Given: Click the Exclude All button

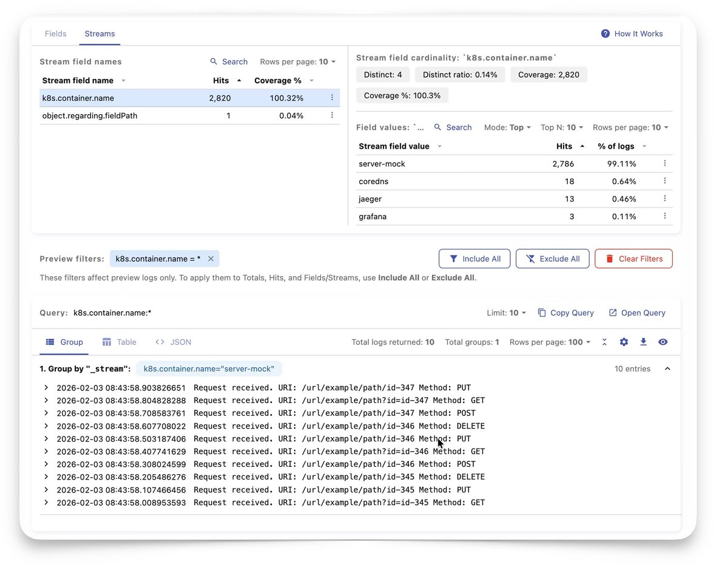Looking at the screenshot, I should 552,259.
